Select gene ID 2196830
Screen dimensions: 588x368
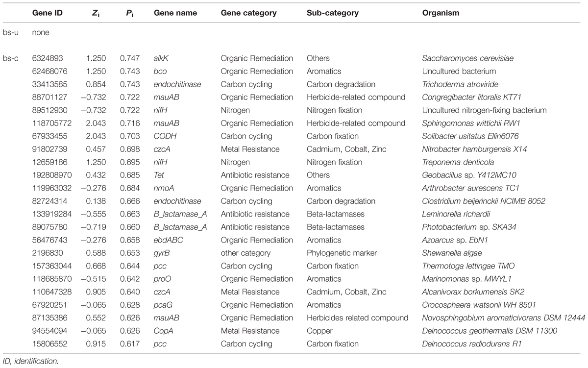coord(48,253)
